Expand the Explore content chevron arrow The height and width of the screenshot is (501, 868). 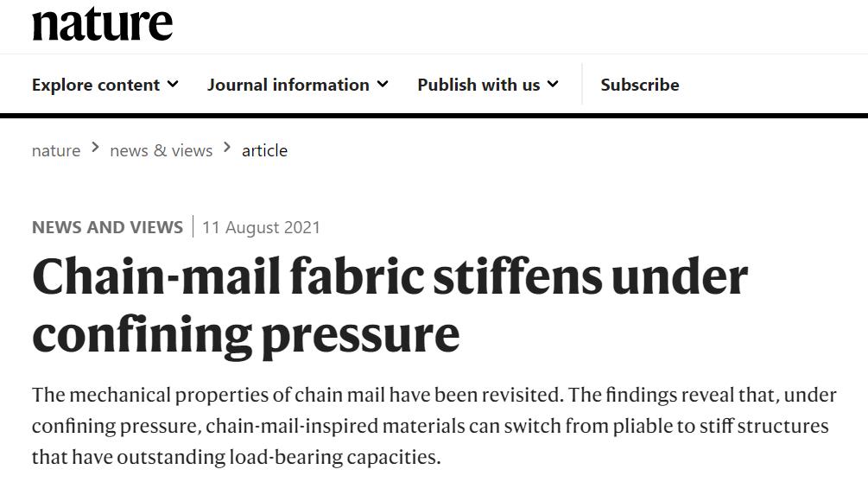click(x=173, y=84)
